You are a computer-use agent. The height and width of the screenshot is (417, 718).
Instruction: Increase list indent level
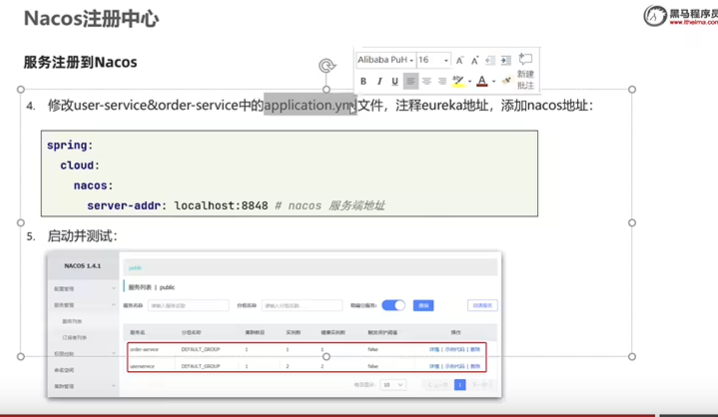coord(506,60)
